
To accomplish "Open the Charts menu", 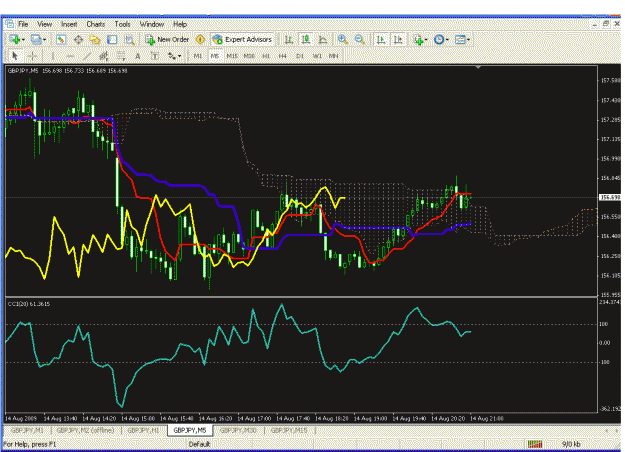I will pos(96,24).
